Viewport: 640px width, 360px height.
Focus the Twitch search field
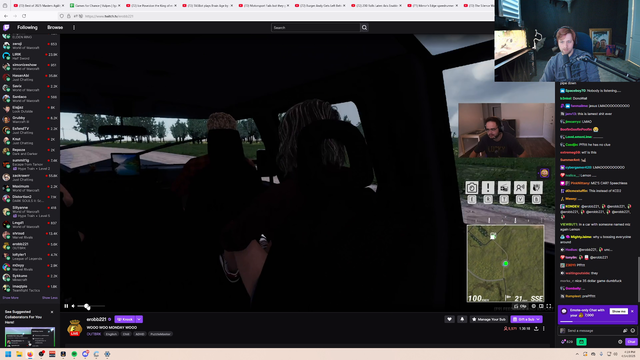coord(316,27)
